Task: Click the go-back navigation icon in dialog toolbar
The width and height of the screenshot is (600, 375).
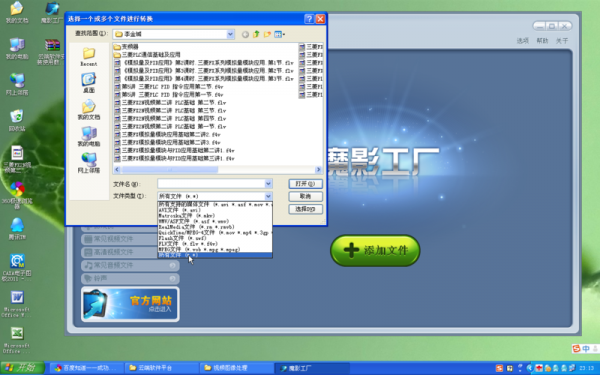Action: click(245, 34)
